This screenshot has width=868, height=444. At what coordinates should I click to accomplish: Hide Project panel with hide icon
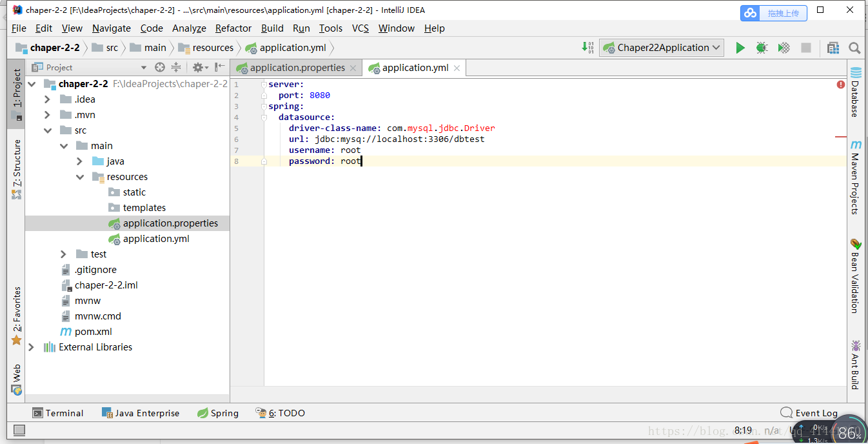pos(220,67)
